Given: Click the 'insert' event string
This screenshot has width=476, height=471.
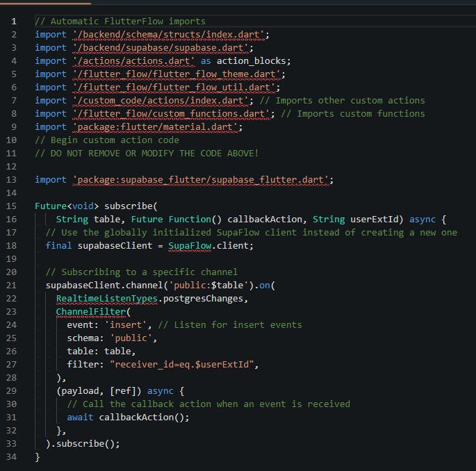Looking at the screenshot, I should point(126,324).
